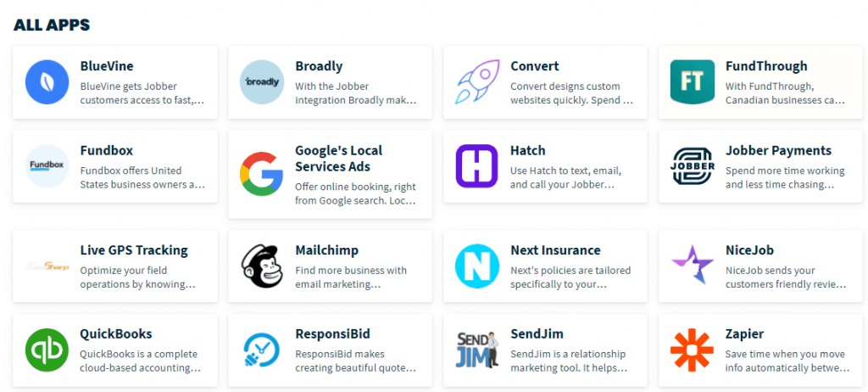The image size is (868, 392).
Task: Click the Fundbox app title
Action: [106, 150]
